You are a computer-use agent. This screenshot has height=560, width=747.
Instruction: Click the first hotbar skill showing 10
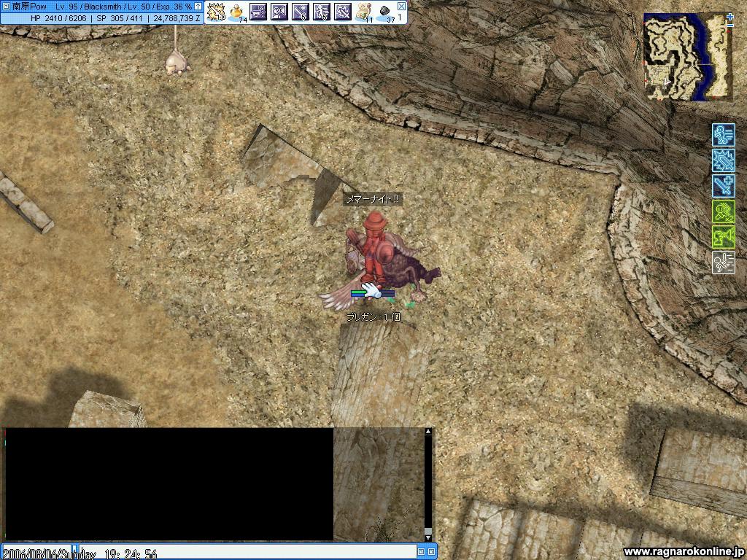coord(216,12)
